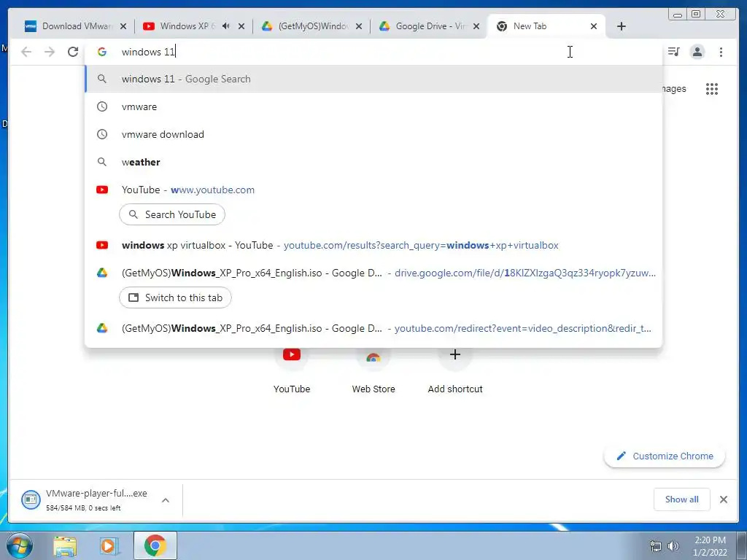This screenshot has height=560, width=747.
Task: Reload the page with the refresh icon
Action: (x=73, y=52)
